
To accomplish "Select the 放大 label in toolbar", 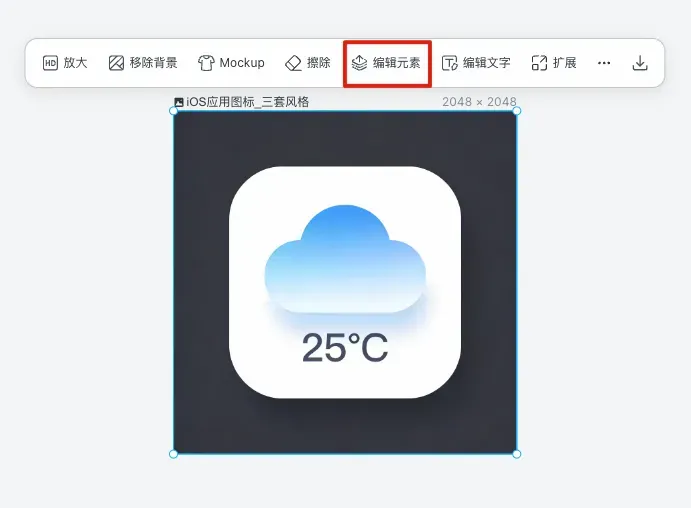I will [75, 63].
